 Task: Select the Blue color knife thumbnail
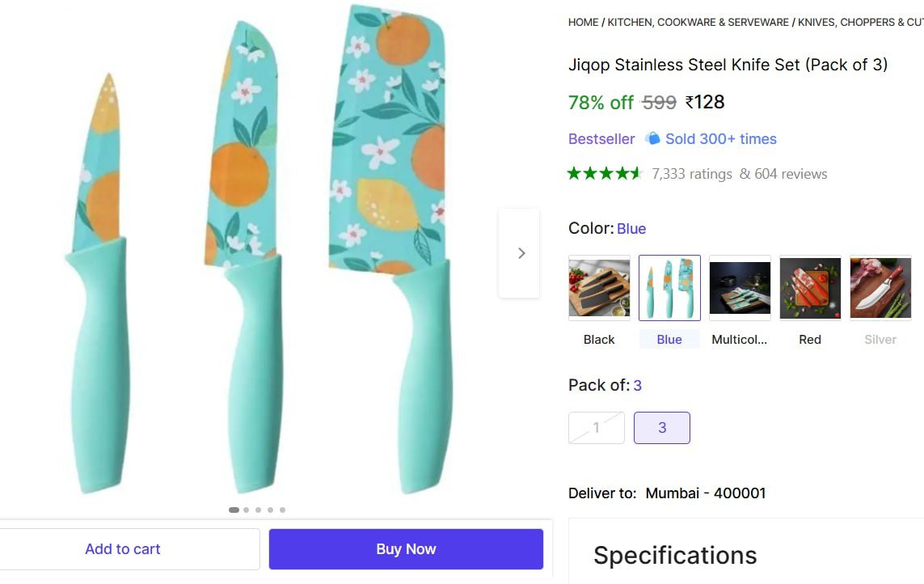[x=669, y=288]
